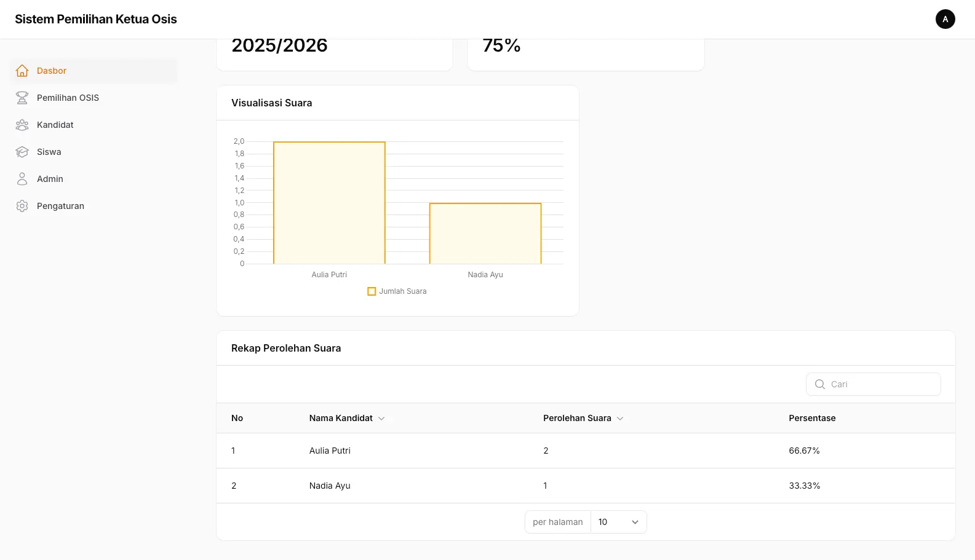
Task: Navigate to the Siswa page
Action: point(94,152)
